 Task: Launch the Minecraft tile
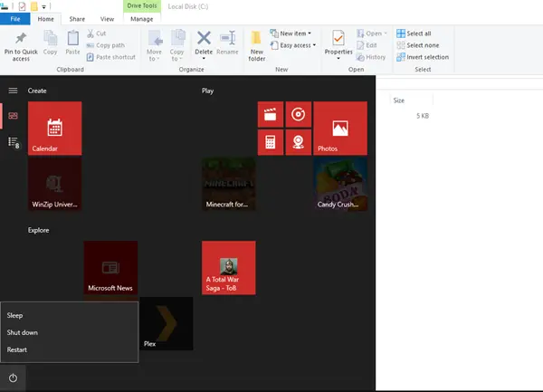(229, 184)
